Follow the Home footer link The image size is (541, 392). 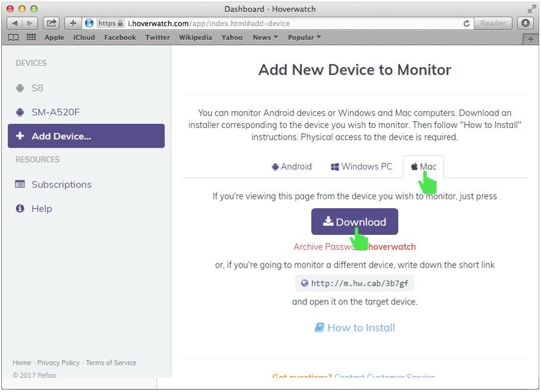tap(22, 363)
